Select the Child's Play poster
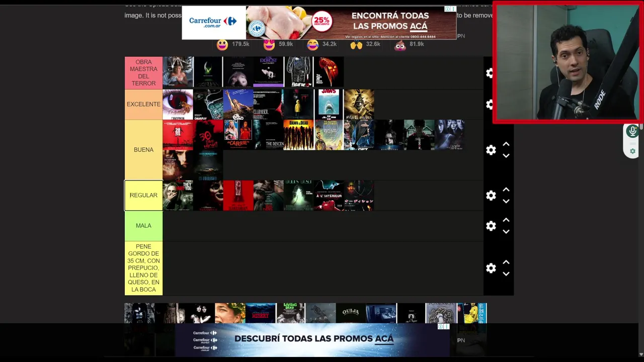This screenshot has height=362, width=644. 208,105
